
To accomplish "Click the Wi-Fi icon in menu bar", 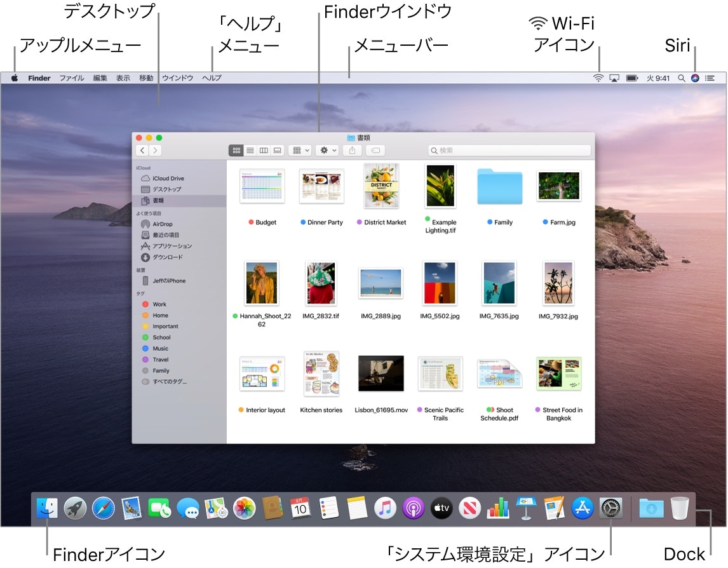I will 598,78.
